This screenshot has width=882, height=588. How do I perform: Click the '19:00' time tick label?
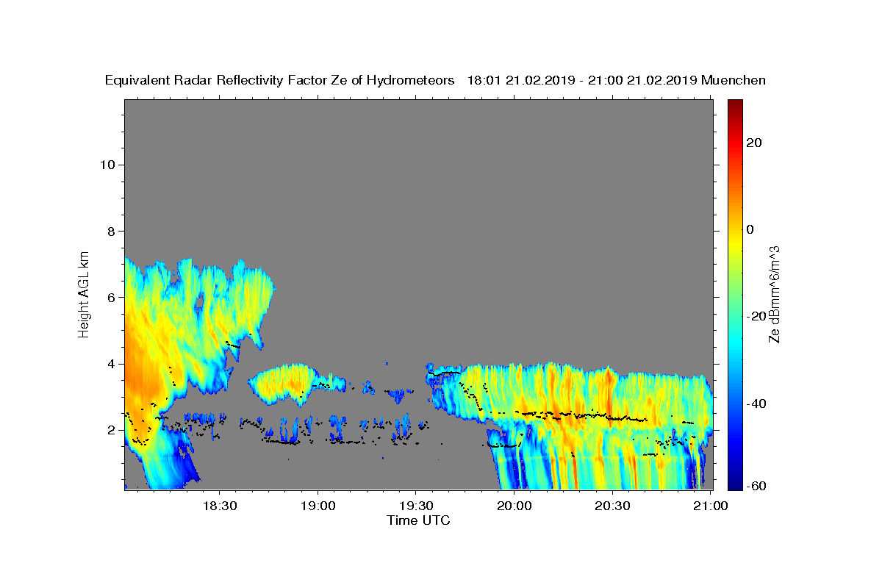[x=318, y=506]
